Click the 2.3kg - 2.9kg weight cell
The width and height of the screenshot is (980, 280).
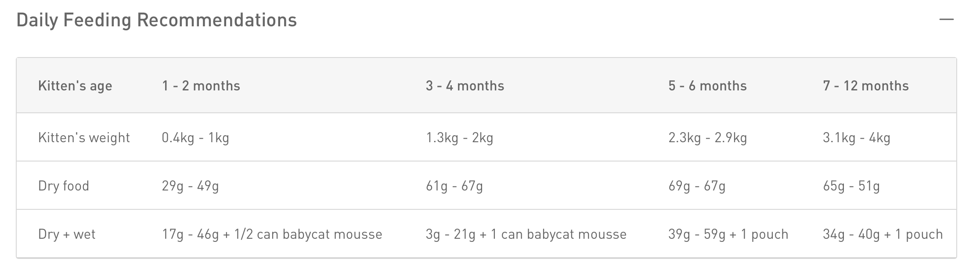(707, 138)
